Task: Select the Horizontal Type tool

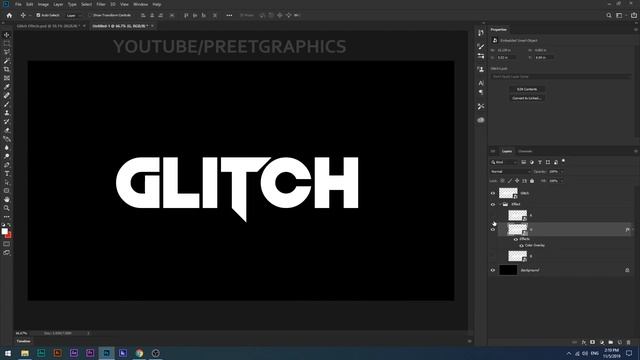Action: [7, 173]
